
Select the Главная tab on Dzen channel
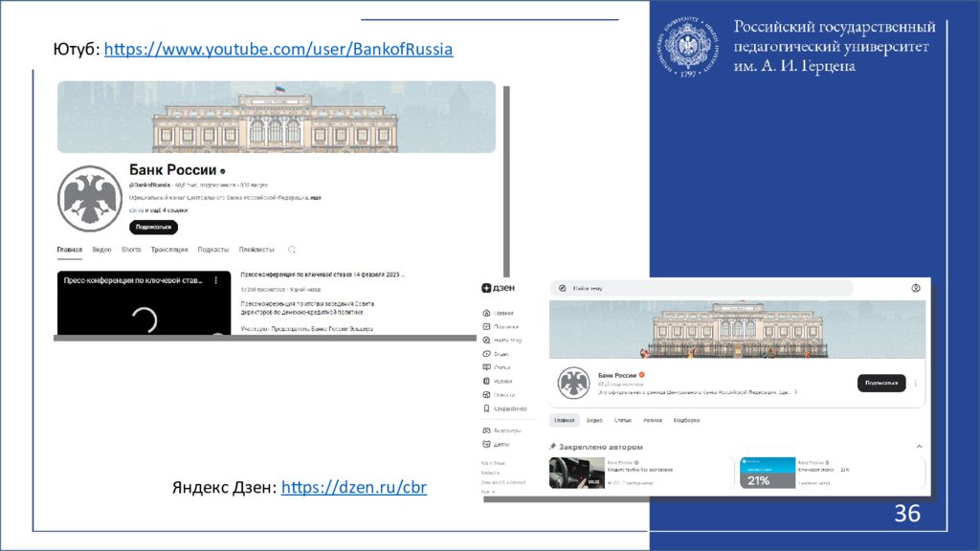(x=565, y=421)
